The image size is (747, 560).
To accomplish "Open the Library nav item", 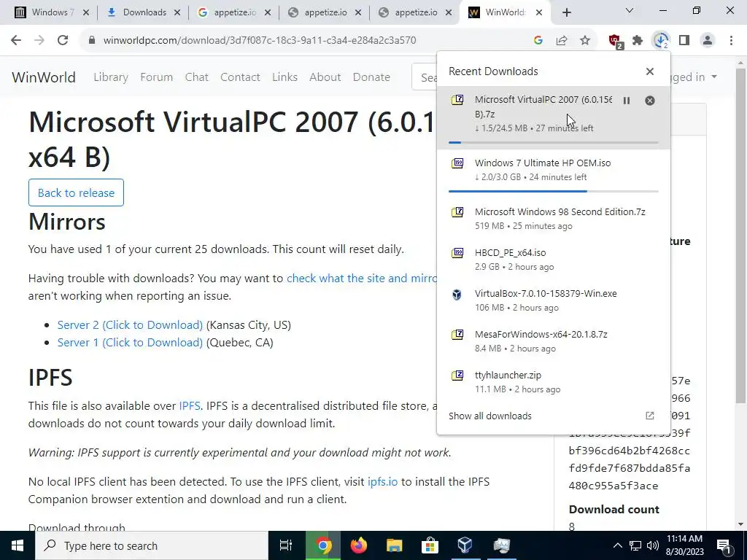I will pyautogui.click(x=111, y=77).
